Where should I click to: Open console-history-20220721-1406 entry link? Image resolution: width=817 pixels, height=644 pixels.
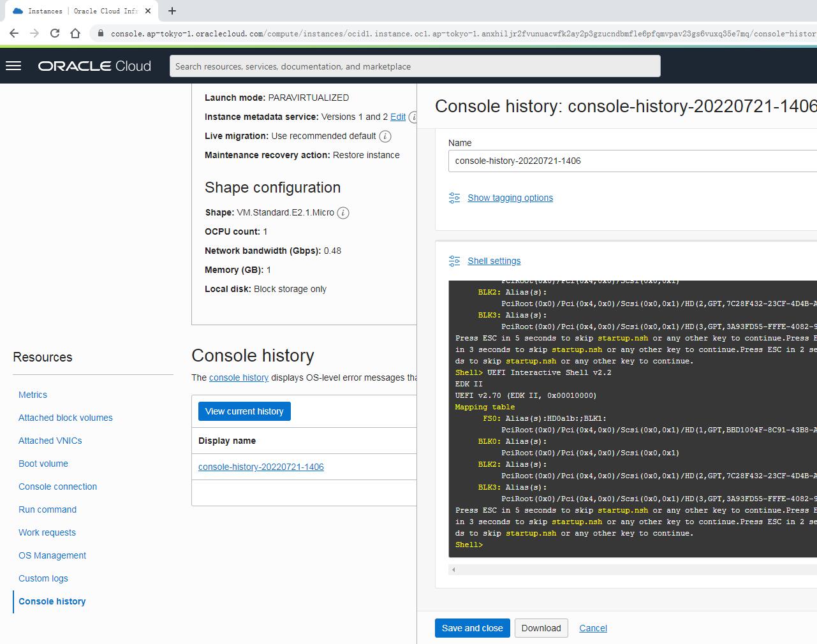[x=261, y=467]
